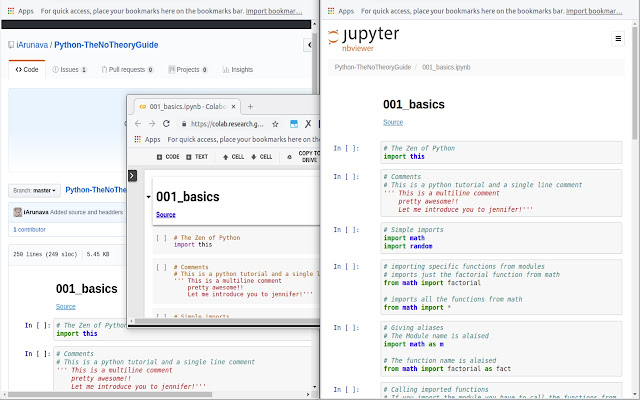Click the iArunava avatar in commit row
Image resolution: width=640 pixels, height=400 pixels.
click(x=18, y=212)
